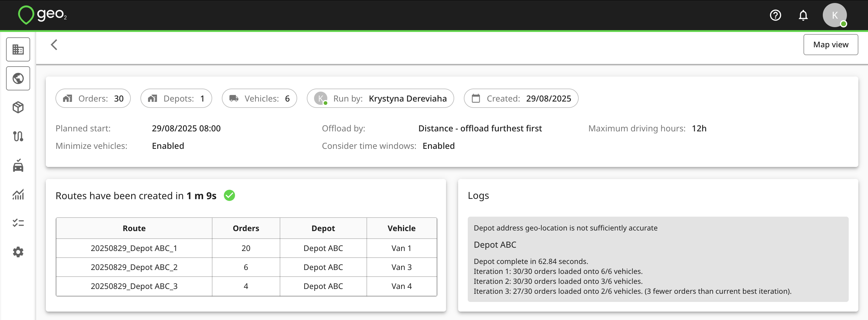Open the package box icon in sidebar
This screenshot has height=320, width=868.
18,108
